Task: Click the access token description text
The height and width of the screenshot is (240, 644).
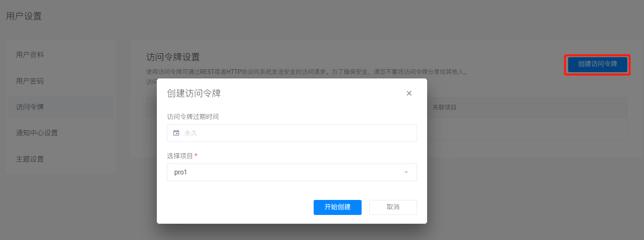Action: tap(307, 72)
